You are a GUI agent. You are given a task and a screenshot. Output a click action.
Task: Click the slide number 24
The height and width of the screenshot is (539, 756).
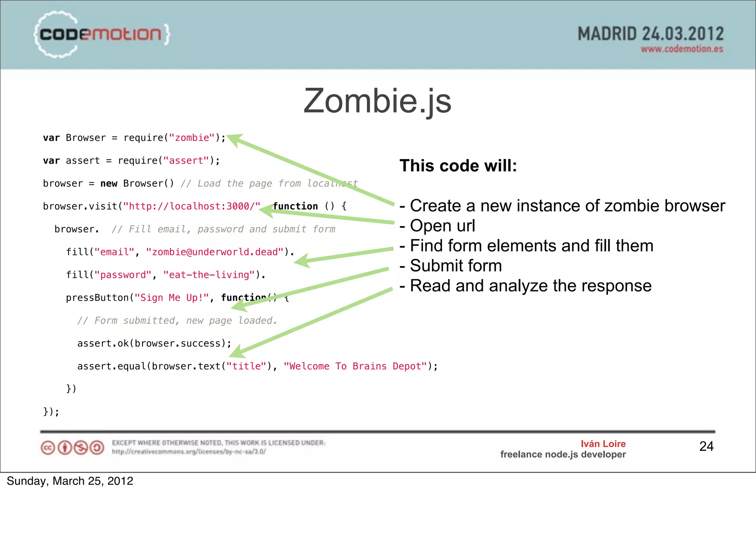(707, 446)
